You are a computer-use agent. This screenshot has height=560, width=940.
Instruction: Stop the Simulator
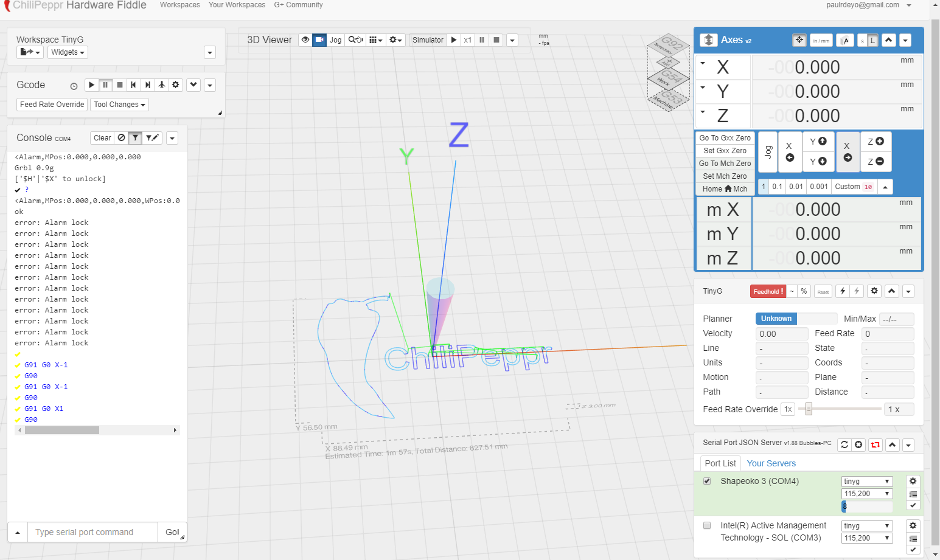tap(496, 40)
